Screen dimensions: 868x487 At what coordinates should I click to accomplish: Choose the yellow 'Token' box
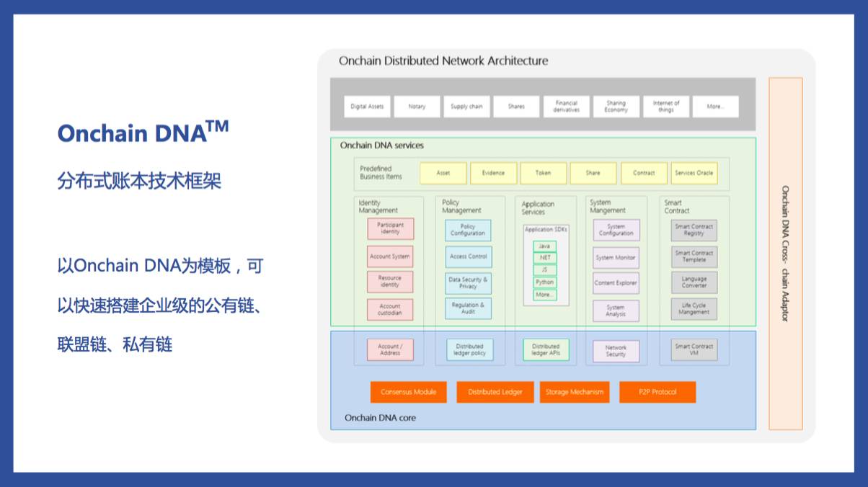tap(543, 173)
